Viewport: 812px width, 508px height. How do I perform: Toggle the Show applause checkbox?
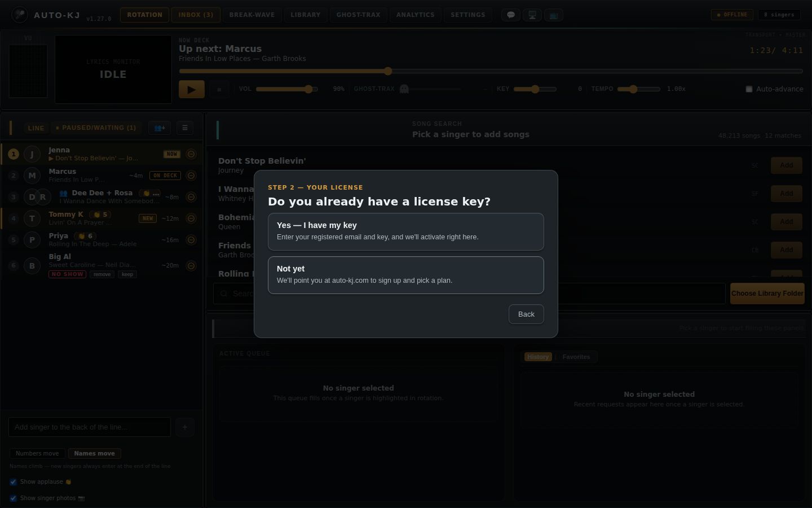point(13,482)
